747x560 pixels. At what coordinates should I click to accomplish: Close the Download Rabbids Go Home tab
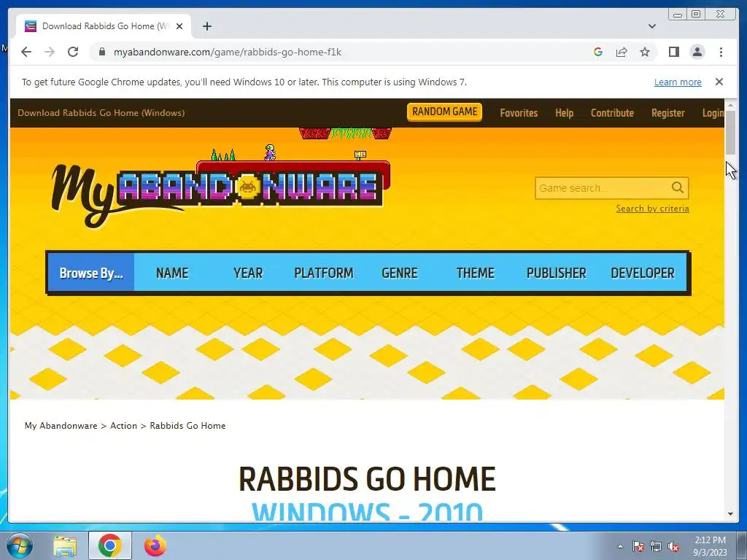(179, 26)
